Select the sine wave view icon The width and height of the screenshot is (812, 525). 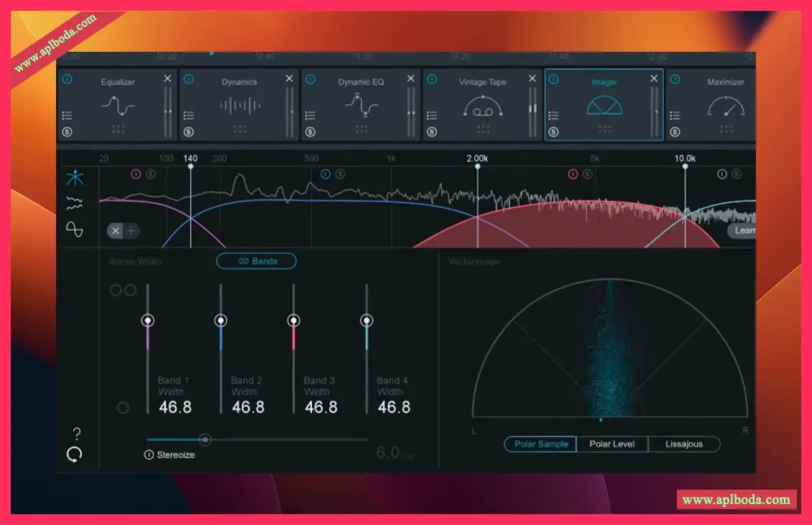[75, 229]
